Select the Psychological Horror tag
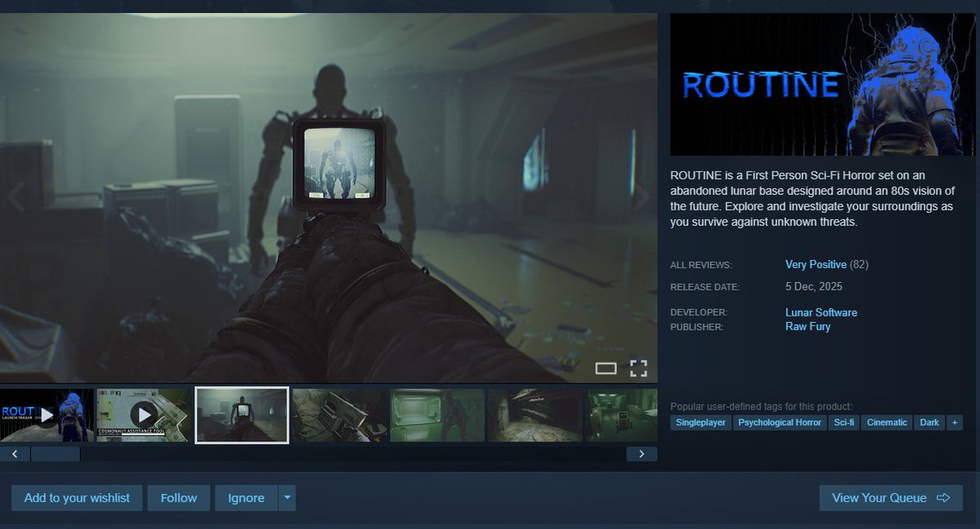Viewport: 980px width, 529px height. 780,423
